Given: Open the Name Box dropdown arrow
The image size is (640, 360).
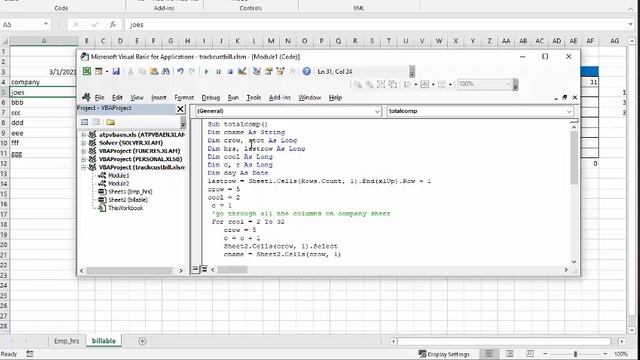Looking at the screenshot, I should tap(46, 24).
